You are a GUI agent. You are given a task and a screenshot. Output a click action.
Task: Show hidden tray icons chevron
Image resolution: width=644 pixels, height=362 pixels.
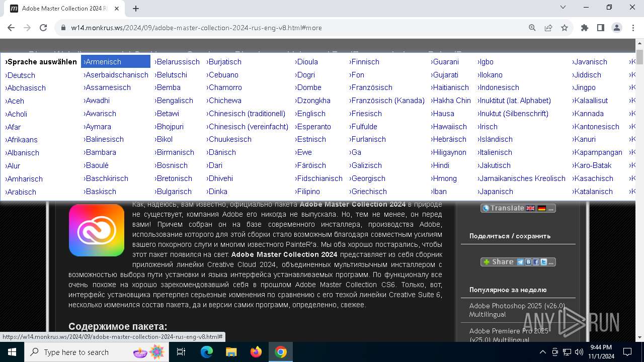click(542, 352)
